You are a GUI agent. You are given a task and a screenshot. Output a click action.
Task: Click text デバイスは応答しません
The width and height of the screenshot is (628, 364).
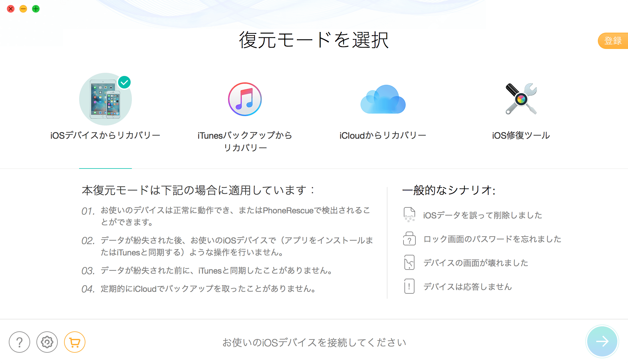click(x=468, y=287)
